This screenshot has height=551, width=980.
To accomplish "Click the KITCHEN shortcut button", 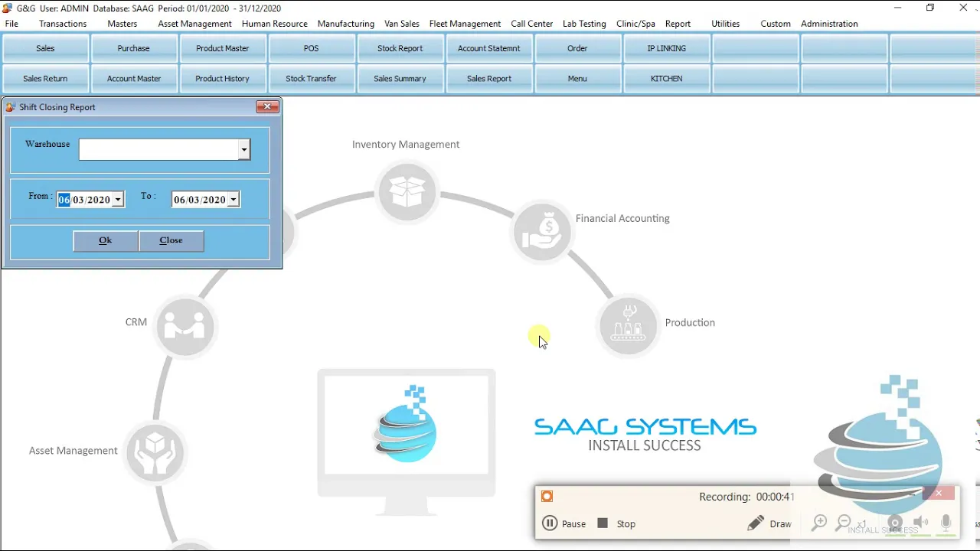I will coord(666,79).
